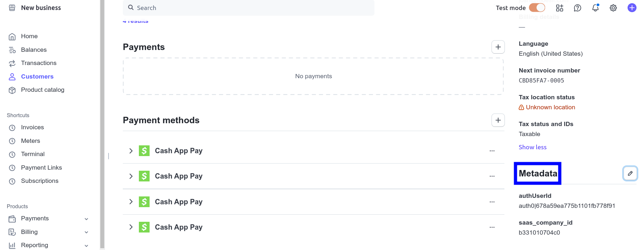Open the apps grid icon
Image resolution: width=644 pixels, height=250 pixels.
(560, 8)
